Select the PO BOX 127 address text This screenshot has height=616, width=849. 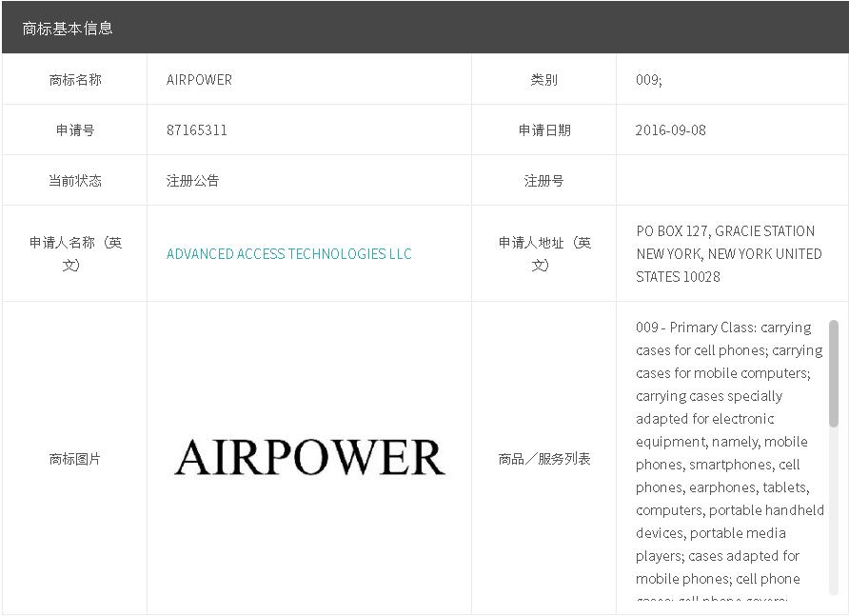tap(729, 253)
